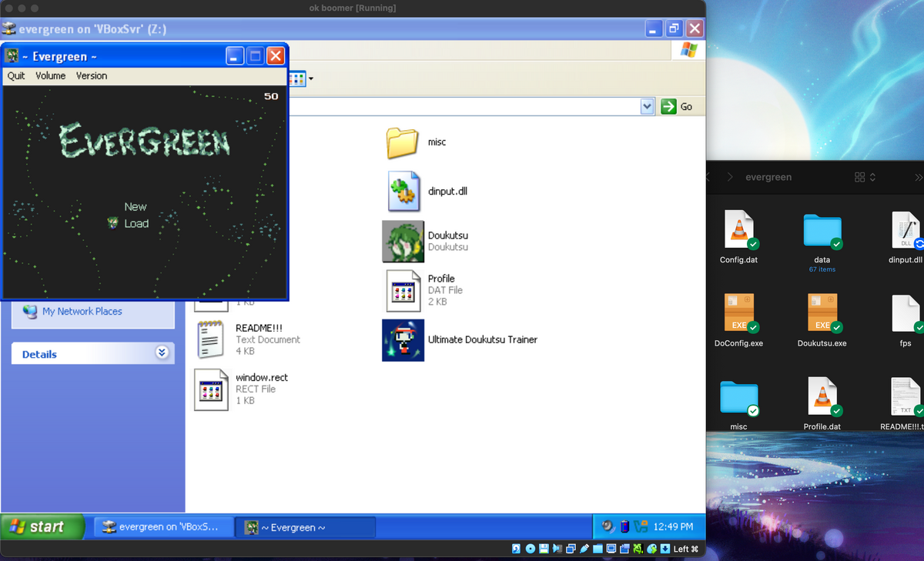Click the VirtualBox floppy disk status icon
The height and width of the screenshot is (561, 924).
(544, 549)
